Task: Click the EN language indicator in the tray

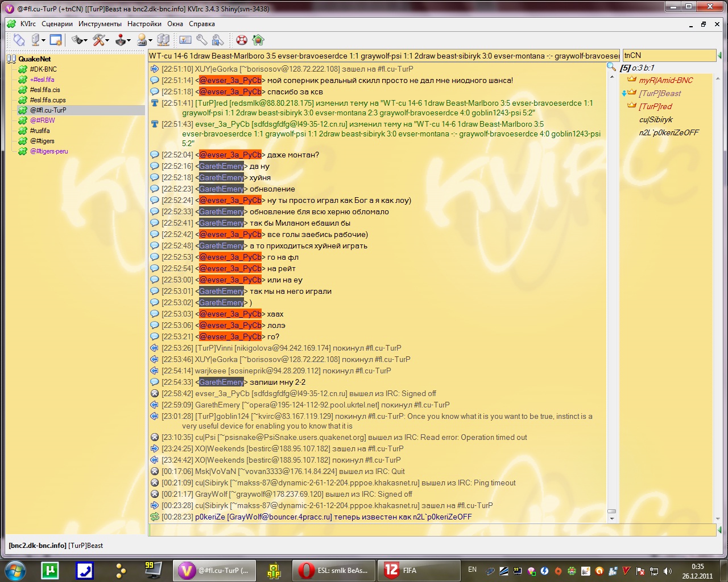Action: [x=472, y=569]
